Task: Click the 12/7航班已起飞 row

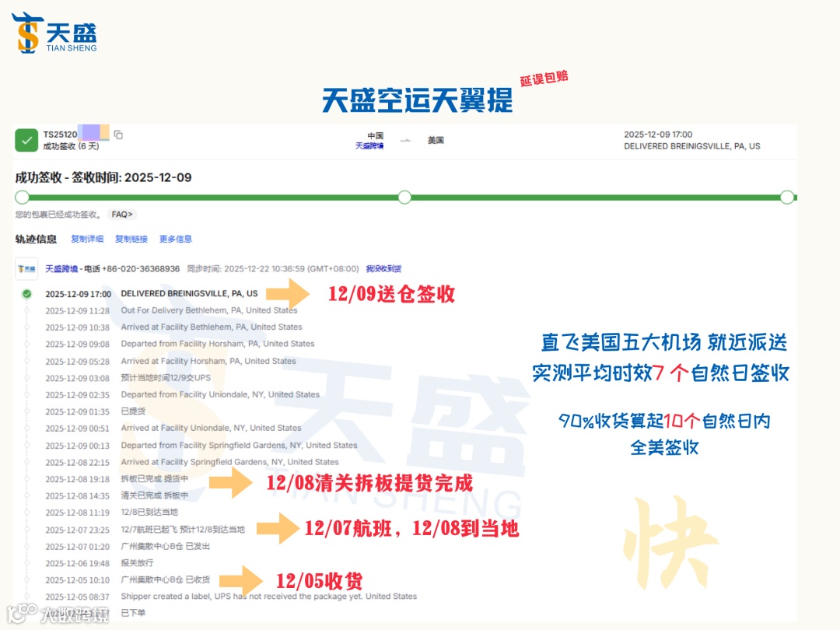Action: click(x=145, y=530)
